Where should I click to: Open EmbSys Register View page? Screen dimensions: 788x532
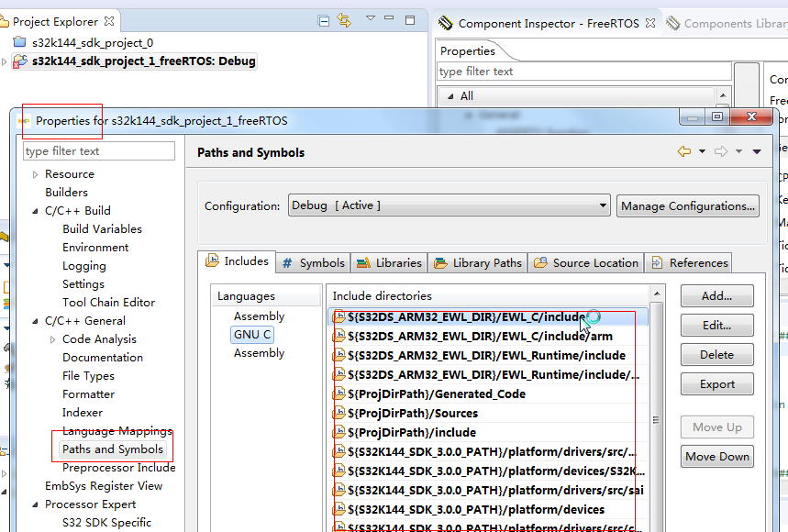click(x=104, y=486)
